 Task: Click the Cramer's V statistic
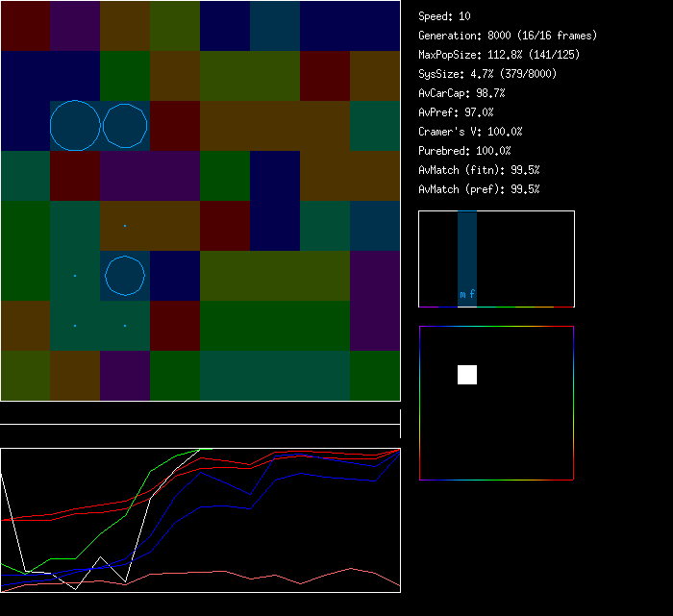[x=470, y=132]
